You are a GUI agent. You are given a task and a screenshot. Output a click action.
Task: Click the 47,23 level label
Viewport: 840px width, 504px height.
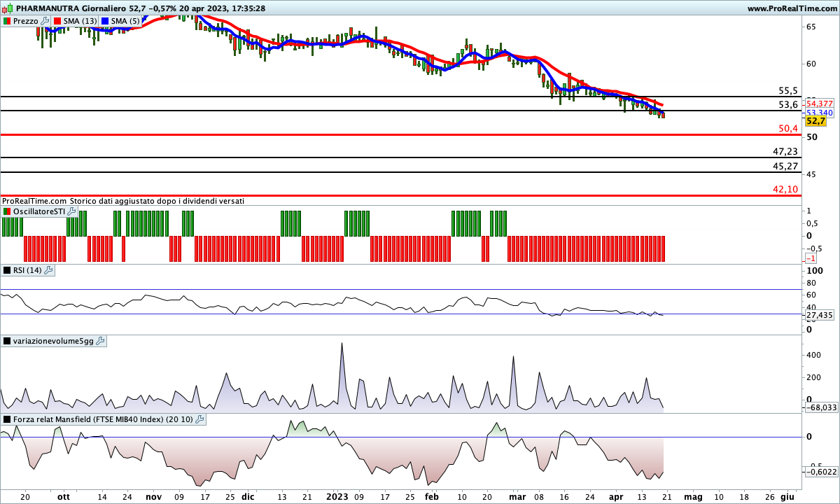pyautogui.click(x=785, y=152)
